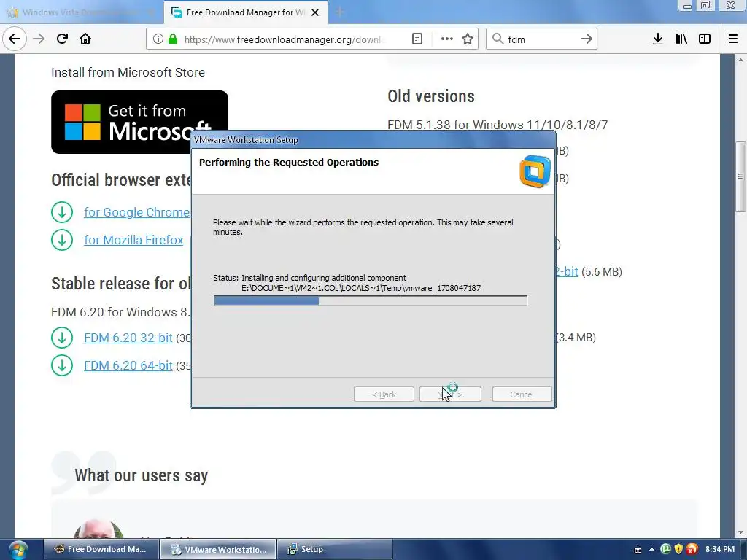Viewport: 747px width, 560px height.
Task: Click the Windows Start orb
Action: point(18,550)
